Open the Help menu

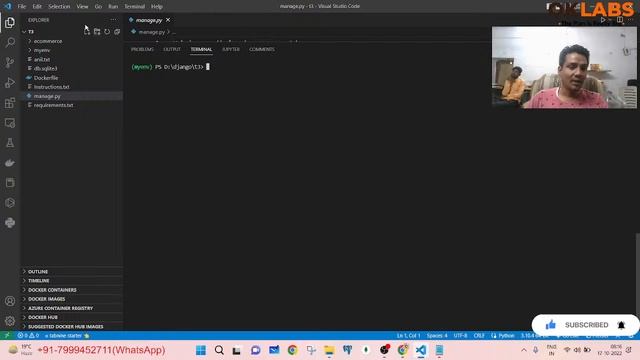tap(157, 7)
